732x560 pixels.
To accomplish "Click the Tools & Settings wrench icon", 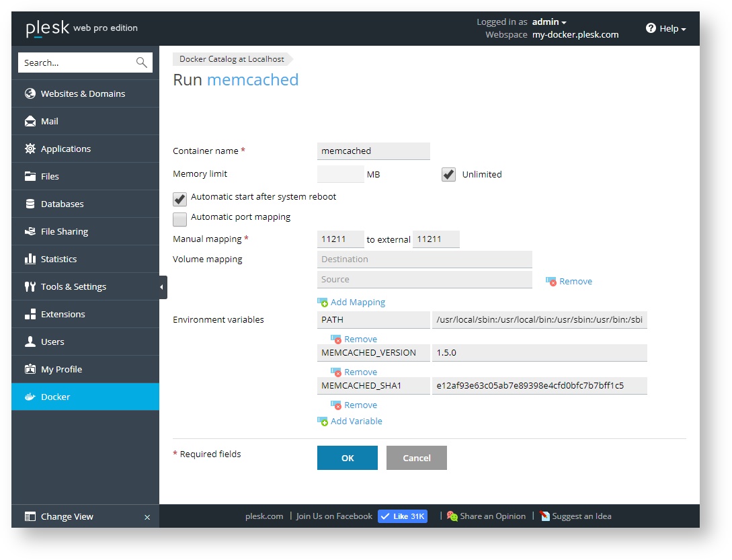I will pos(30,286).
